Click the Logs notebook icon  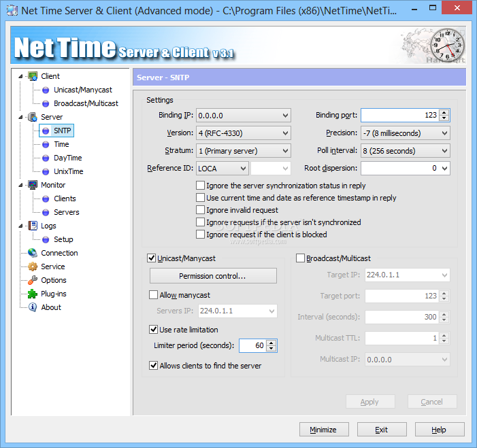[x=33, y=226]
